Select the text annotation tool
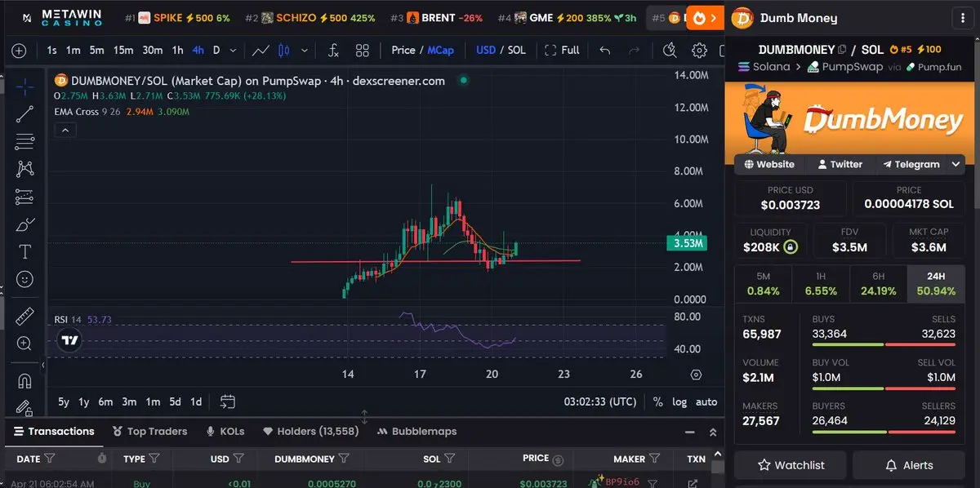Viewport: 980px width, 488px height. pyautogui.click(x=25, y=251)
